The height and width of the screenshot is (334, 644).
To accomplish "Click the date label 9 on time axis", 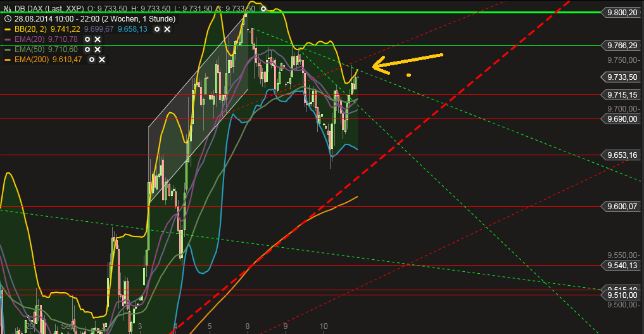I will [286, 326].
